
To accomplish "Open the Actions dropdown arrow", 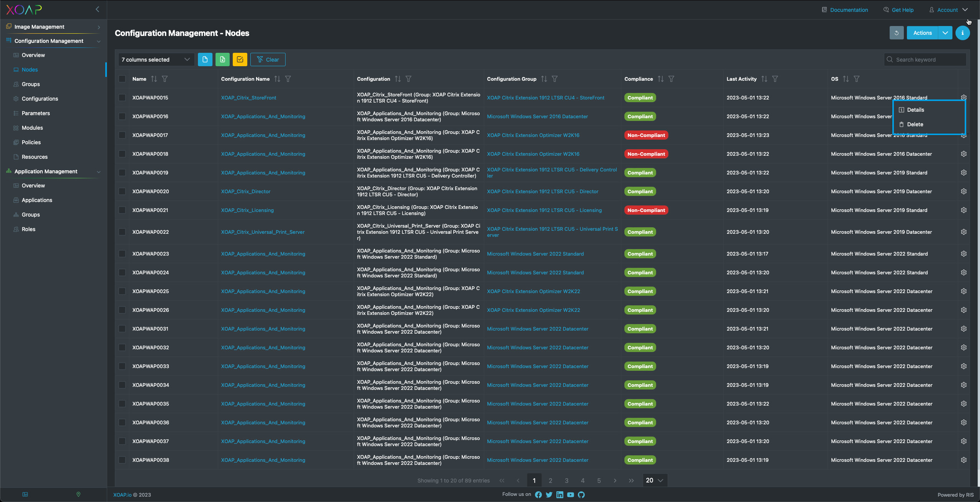I will (x=945, y=33).
